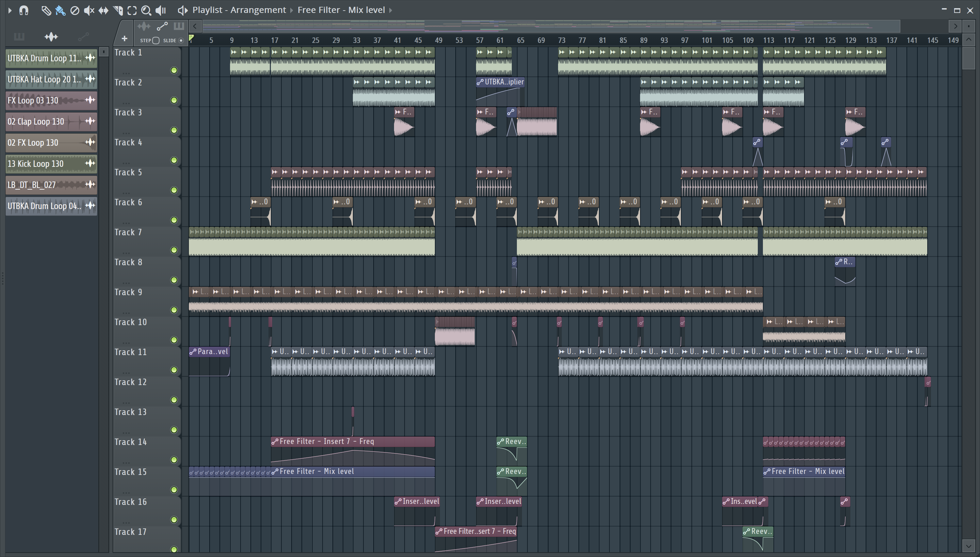Screen dimensions: 980x557
Task: Select 02 FX Loop 130 in picker
Action: 51,142
